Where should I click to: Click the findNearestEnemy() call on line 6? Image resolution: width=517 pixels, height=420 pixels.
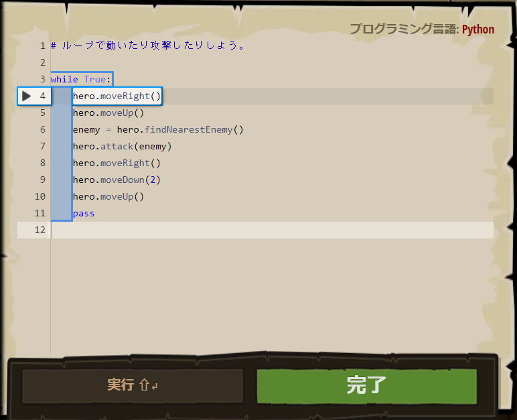[x=194, y=130]
